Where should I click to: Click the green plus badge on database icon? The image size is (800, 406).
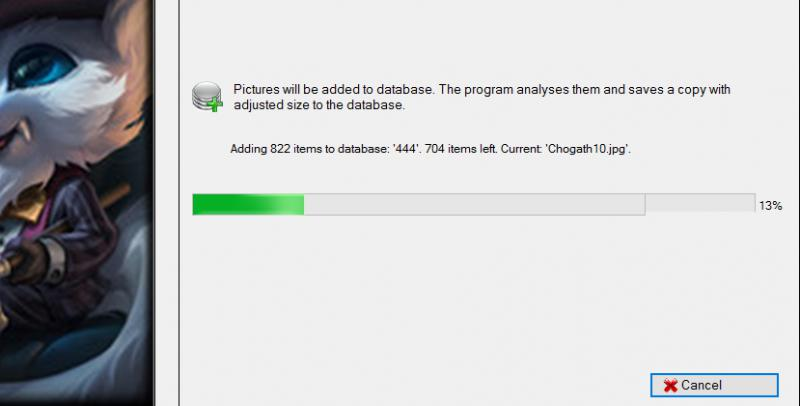[216, 106]
